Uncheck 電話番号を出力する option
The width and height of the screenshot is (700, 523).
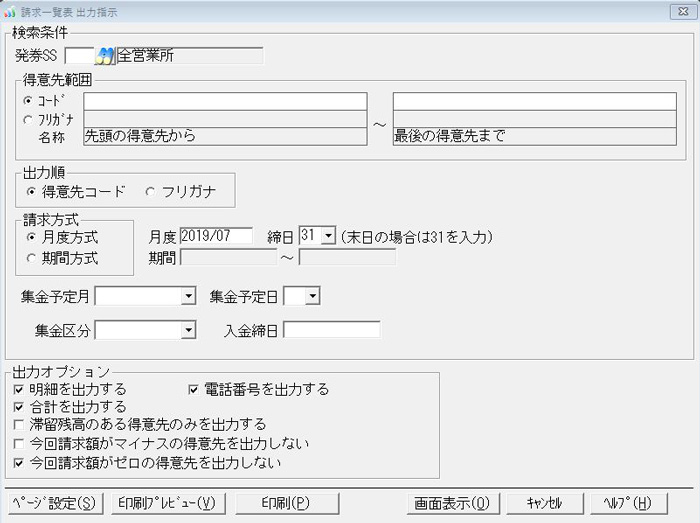(196, 389)
